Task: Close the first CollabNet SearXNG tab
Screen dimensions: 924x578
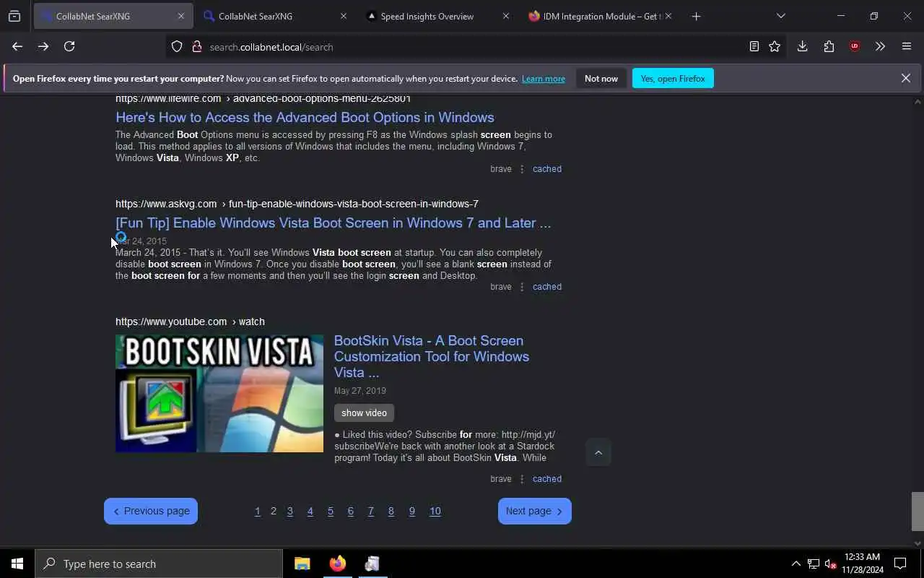Action: 180,16
